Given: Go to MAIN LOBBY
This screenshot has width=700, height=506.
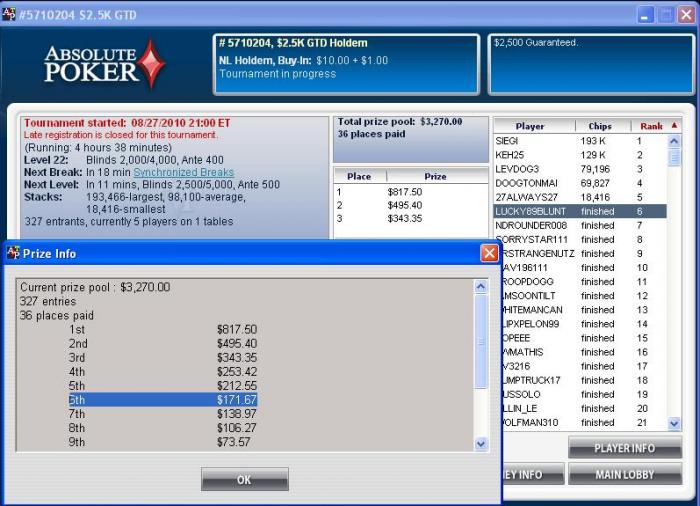Looking at the screenshot, I should [x=625, y=474].
